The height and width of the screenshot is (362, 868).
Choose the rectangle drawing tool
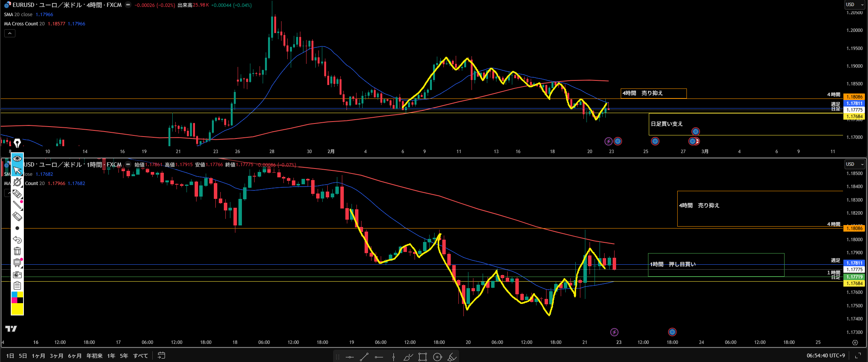point(423,357)
